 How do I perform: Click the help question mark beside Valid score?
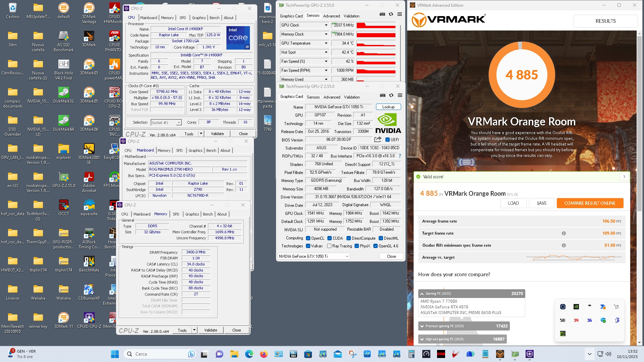tap(624, 177)
